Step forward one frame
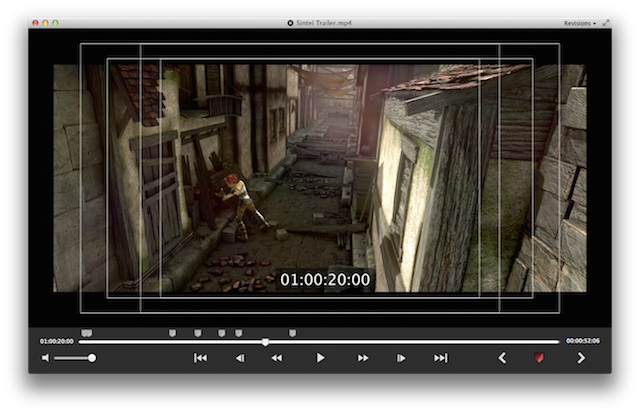The image size is (640, 413). tap(401, 358)
